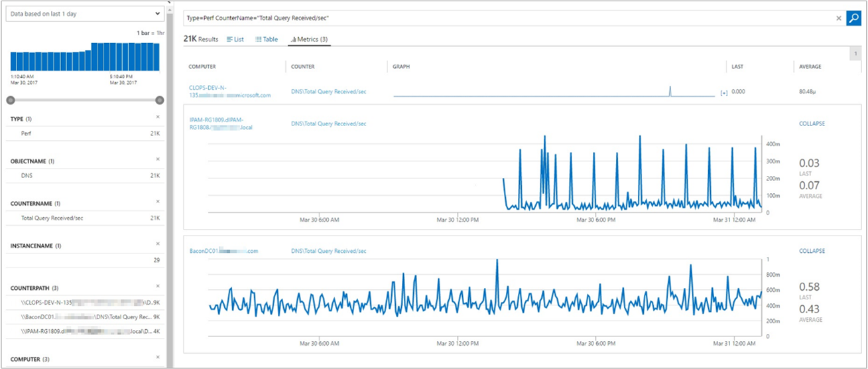868x369 pixels.
Task: Select the Perf value under TYPE
Action: click(28, 133)
